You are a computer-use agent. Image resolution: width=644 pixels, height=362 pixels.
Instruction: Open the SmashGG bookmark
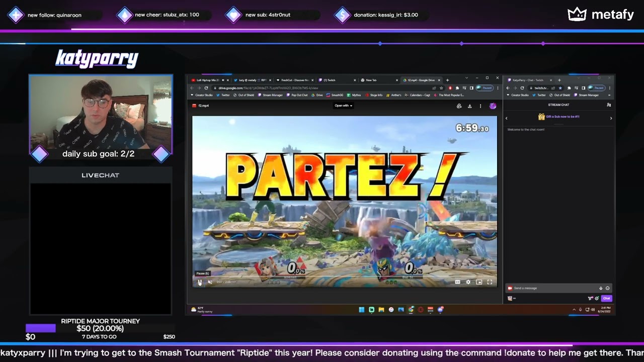(335, 95)
